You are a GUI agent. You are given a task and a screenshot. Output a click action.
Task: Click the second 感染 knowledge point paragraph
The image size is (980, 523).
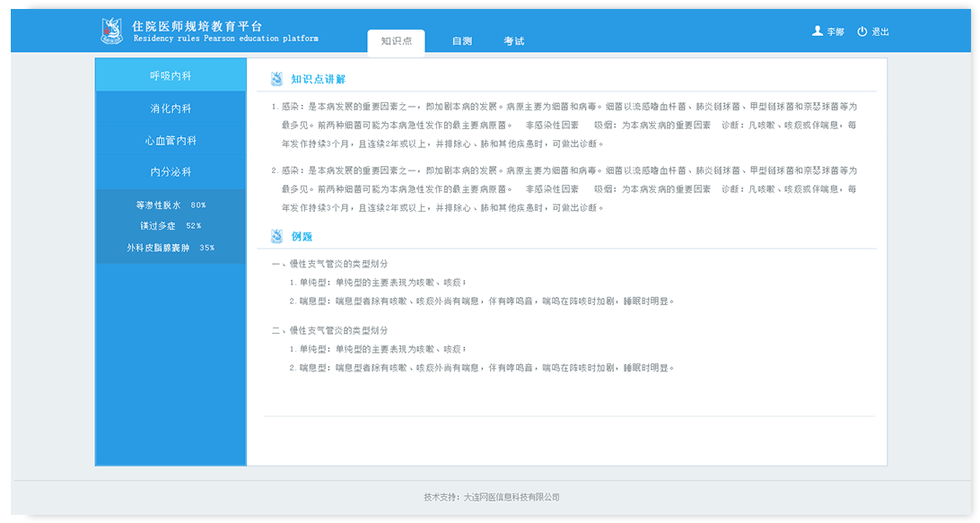tap(564, 188)
